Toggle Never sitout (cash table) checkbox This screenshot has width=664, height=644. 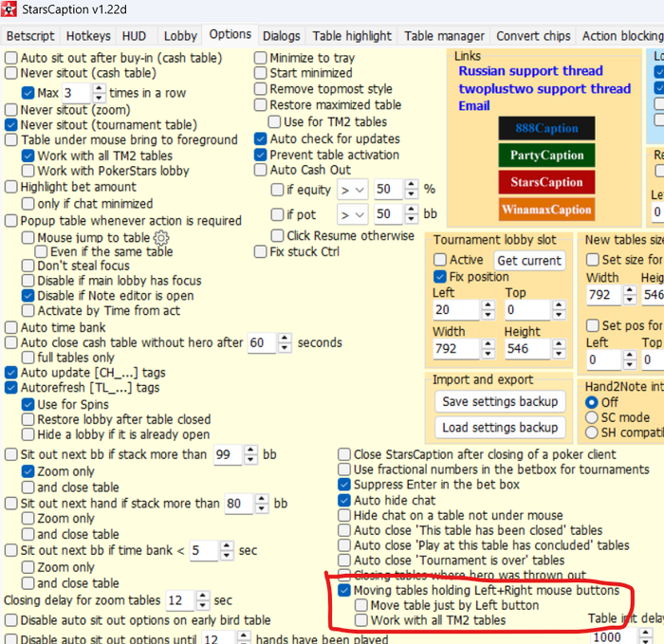(11, 73)
